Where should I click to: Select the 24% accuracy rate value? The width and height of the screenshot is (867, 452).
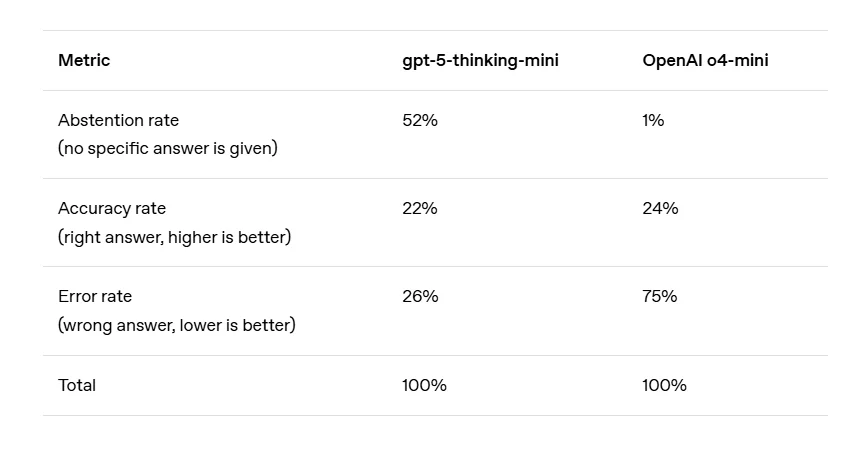[x=660, y=208]
